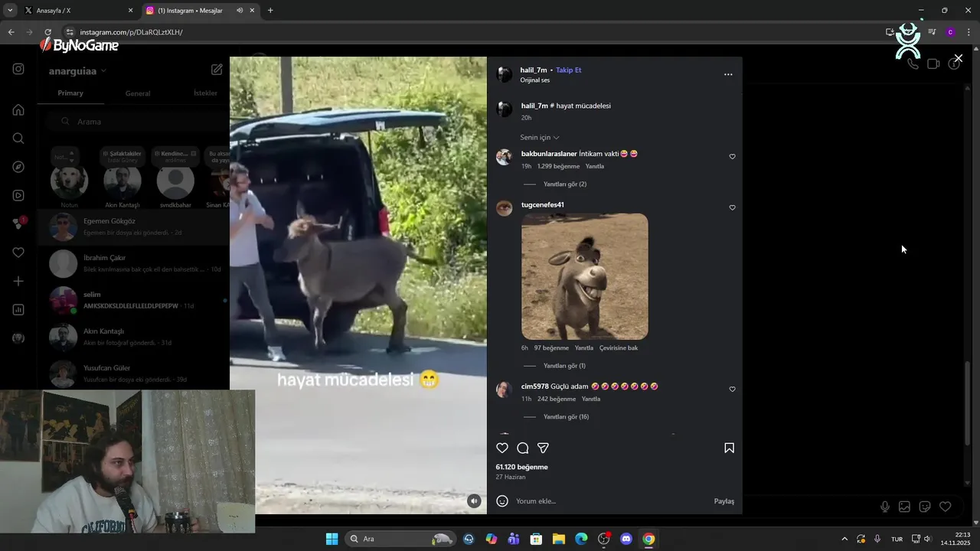Compose new message pencil icon
The width and height of the screenshot is (980, 551).
pyautogui.click(x=217, y=70)
